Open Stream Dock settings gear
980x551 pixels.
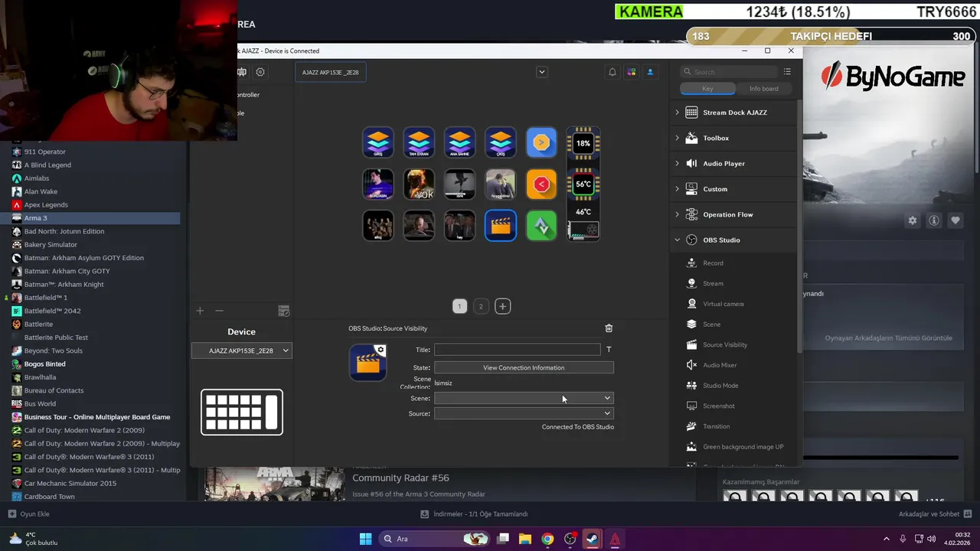click(260, 72)
